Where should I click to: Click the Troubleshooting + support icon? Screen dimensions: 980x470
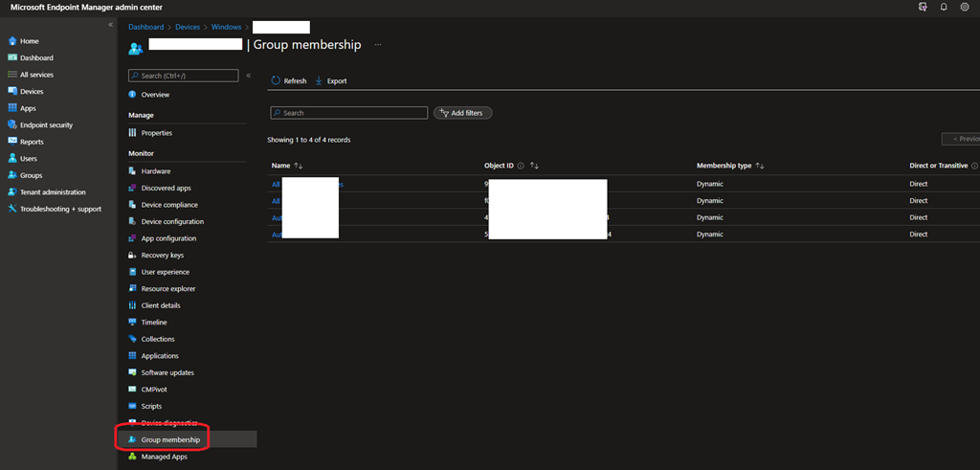(x=12, y=209)
